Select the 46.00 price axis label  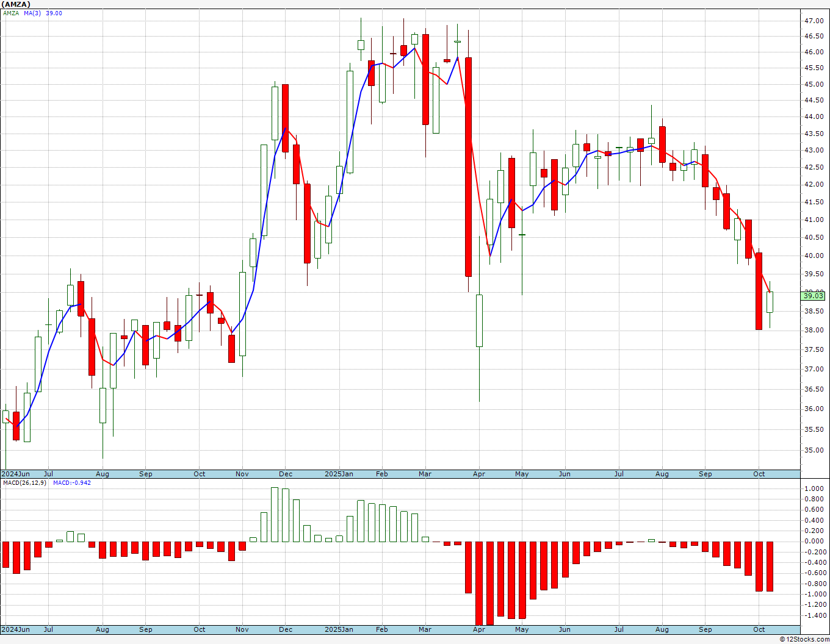814,52
